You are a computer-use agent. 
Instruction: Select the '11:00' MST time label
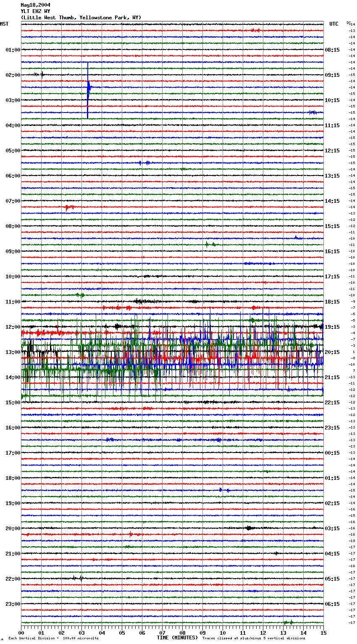13,302
